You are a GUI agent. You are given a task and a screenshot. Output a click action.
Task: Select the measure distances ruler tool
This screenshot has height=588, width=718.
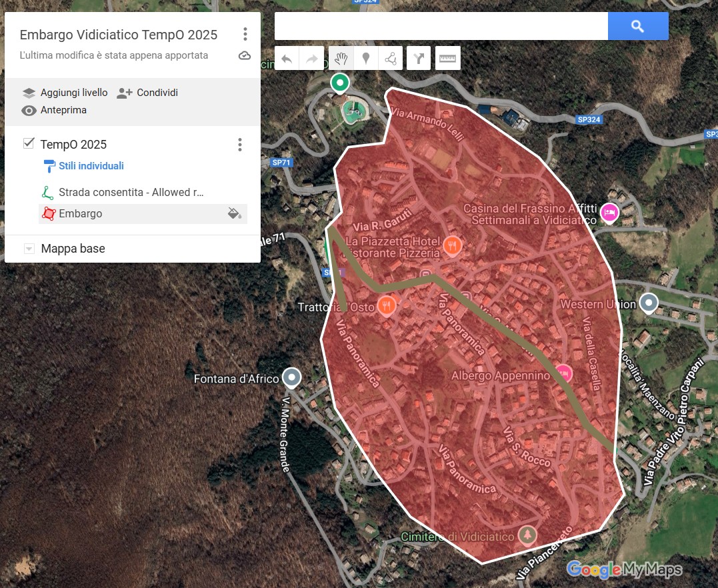(x=448, y=59)
